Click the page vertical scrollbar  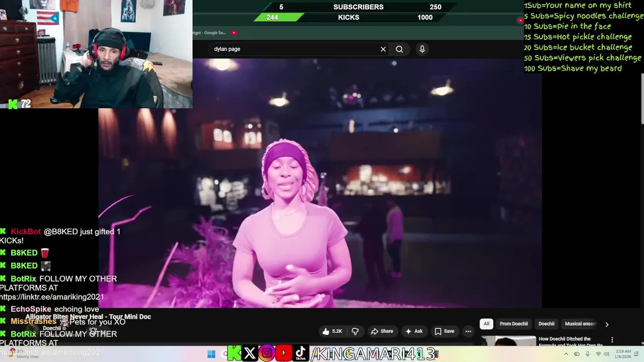coord(641,98)
